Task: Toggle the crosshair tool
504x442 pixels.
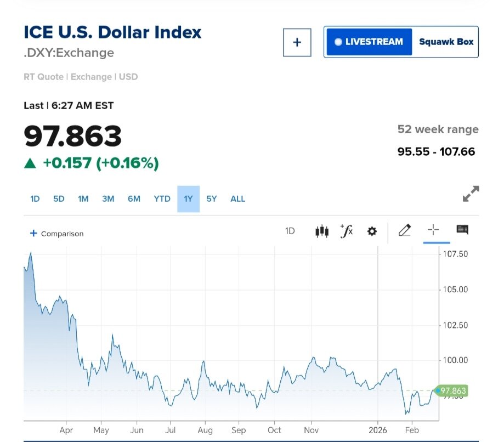Action: point(433,230)
